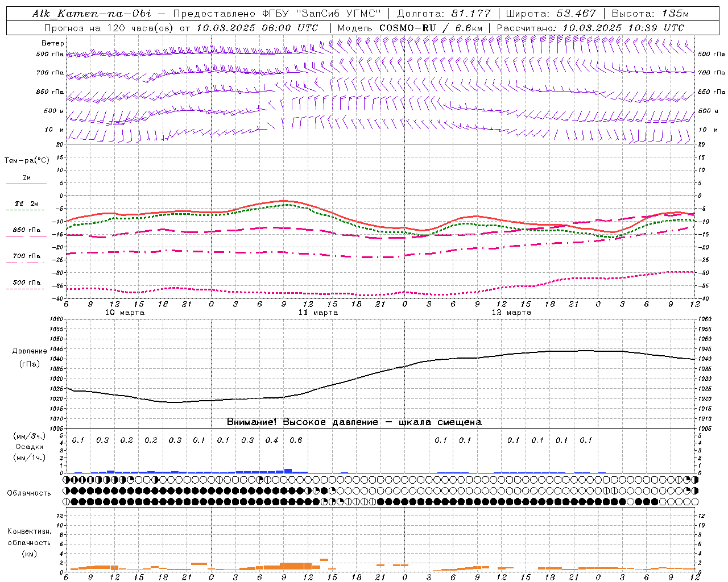Click the (мм/3ч.) precipitation unit label
Viewport: 728px width, 582px height.
pos(30,436)
